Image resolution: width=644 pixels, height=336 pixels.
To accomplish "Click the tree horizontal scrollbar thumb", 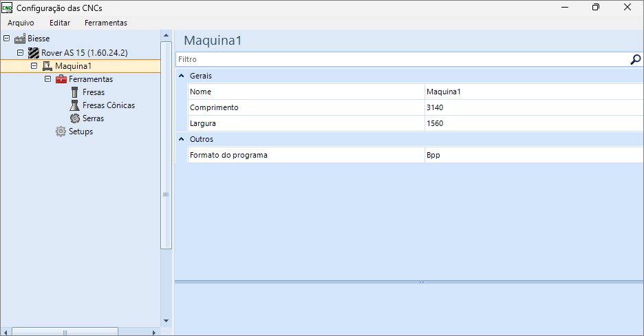I will coord(65,333).
